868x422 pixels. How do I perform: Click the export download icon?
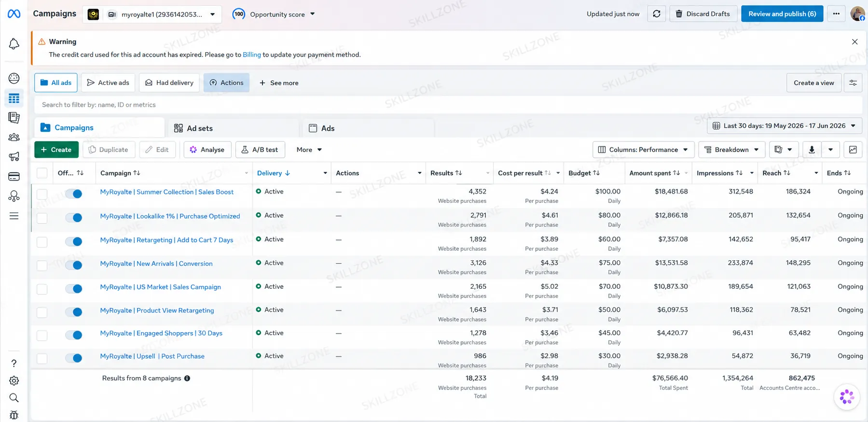click(x=812, y=150)
